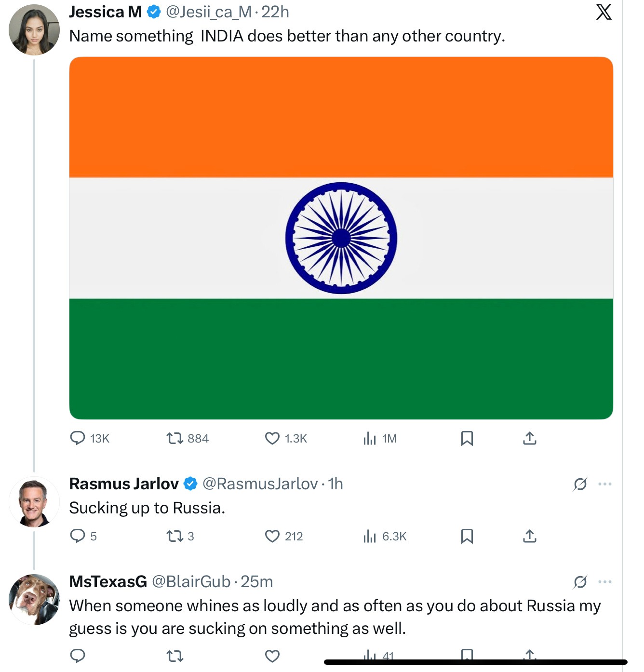Repost Jessica M's India flag tweet
This screenshot has height=672, width=644.
tap(174, 438)
